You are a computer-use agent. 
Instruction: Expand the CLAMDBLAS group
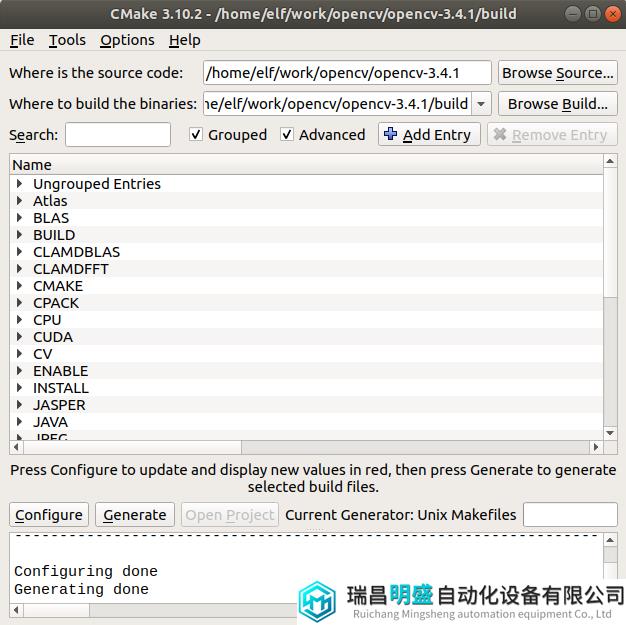19,252
